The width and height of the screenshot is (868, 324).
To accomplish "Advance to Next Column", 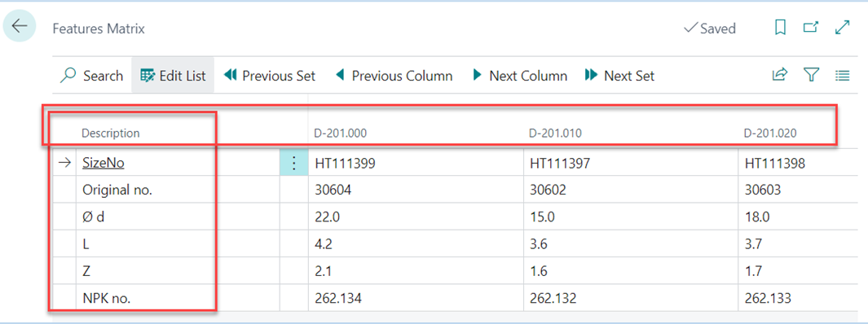I will click(519, 75).
